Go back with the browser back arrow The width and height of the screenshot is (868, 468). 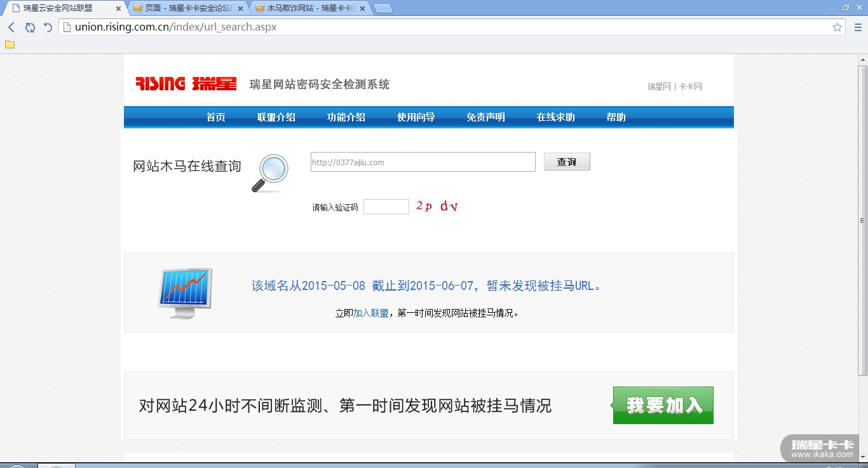tap(11, 27)
